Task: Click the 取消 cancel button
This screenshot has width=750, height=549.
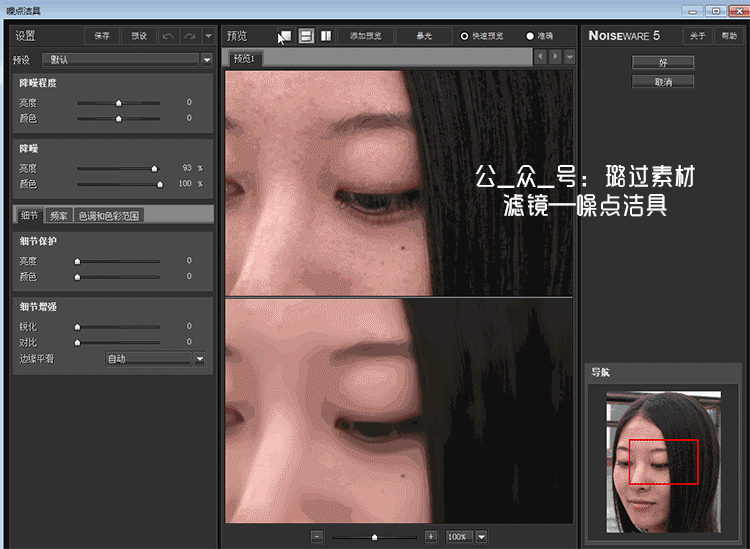Action: click(x=663, y=81)
